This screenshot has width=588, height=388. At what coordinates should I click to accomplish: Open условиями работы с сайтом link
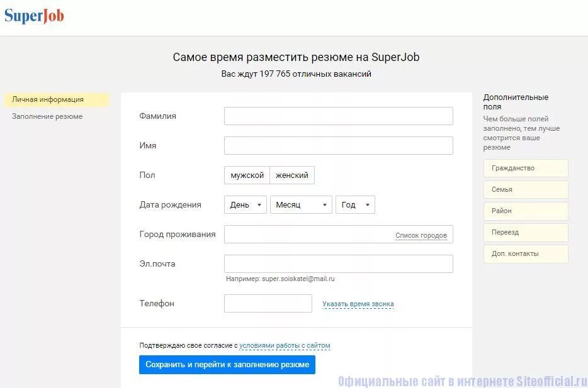(x=285, y=346)
